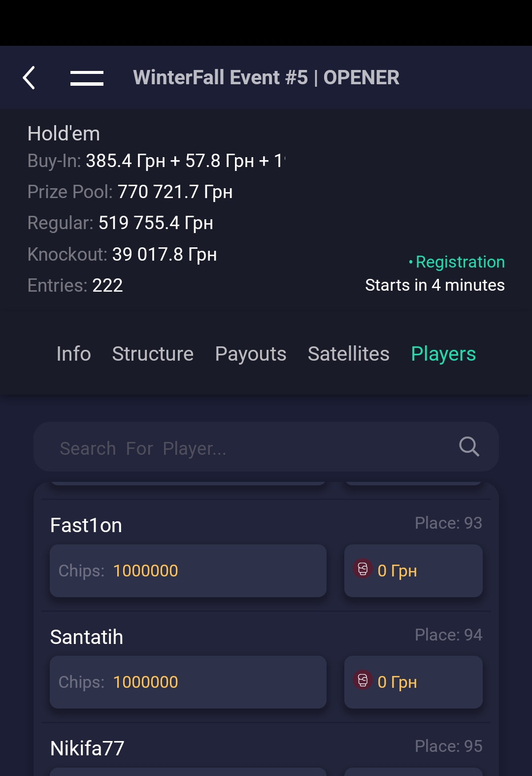Tap Santatih's knockout bounty icon
Image resolution: width=532 pixels, height=776 pixels.
click(x=363, y=680)
